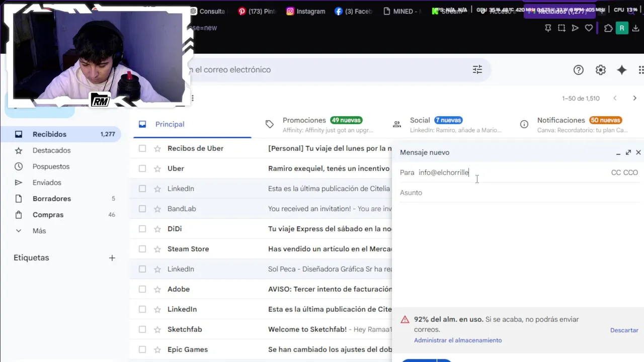644x362 pixels.
Task: Open the Gemini sparkle icon
Action: 622,70
